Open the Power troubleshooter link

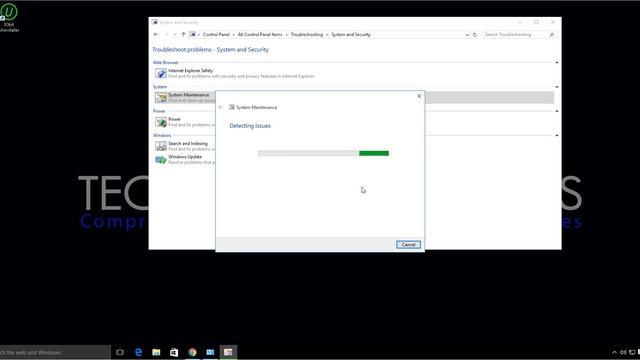[174, 119]
